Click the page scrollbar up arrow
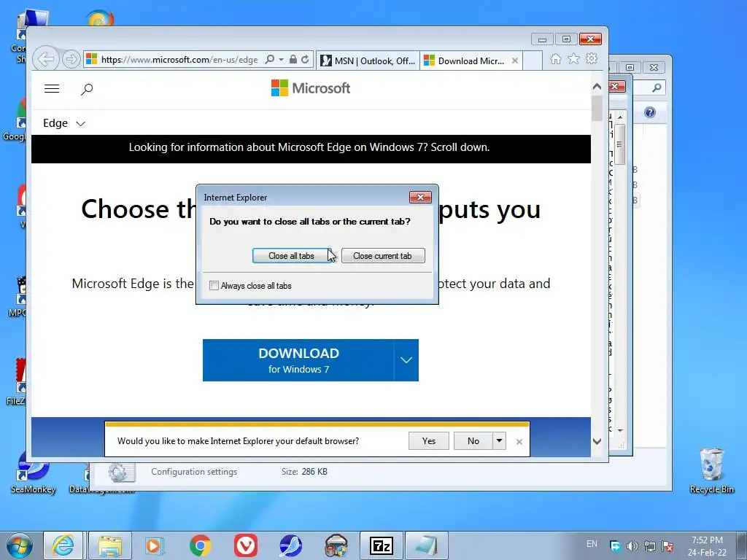The width and height of the screenshot is (747, 560). [x=597, y=87]
